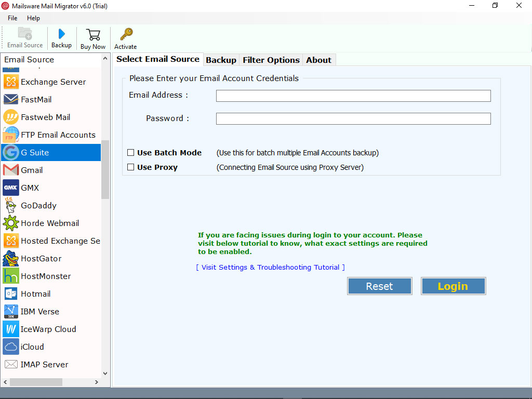Select the IBM Verse icon
Image resolution: width=532 pixels, height=399 pixels.
coord(11,311)
